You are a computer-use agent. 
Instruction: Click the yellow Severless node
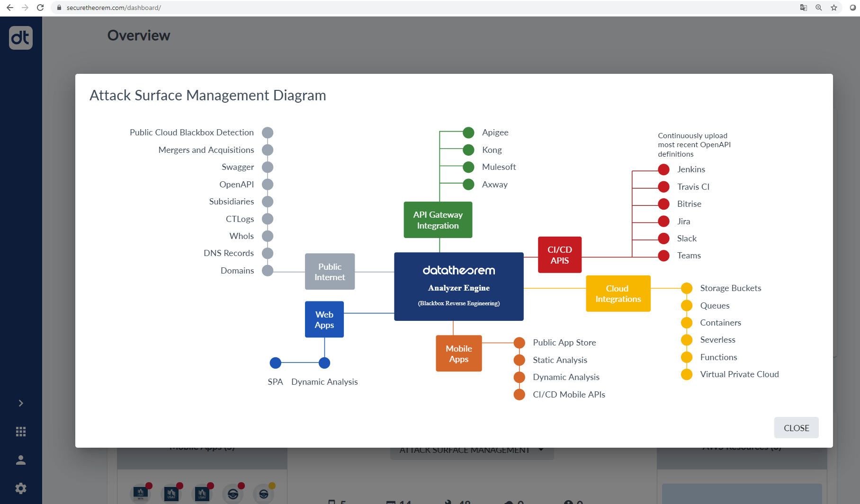[x=687, y=340]
